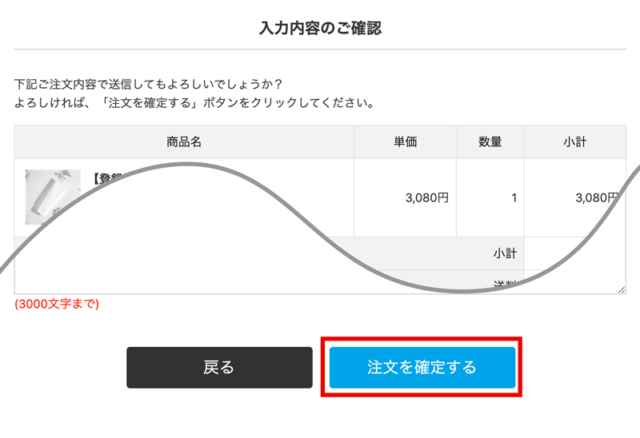640x438 pixels.
Task: Select the quantity value 1 cell
Action: coord(513,198)
